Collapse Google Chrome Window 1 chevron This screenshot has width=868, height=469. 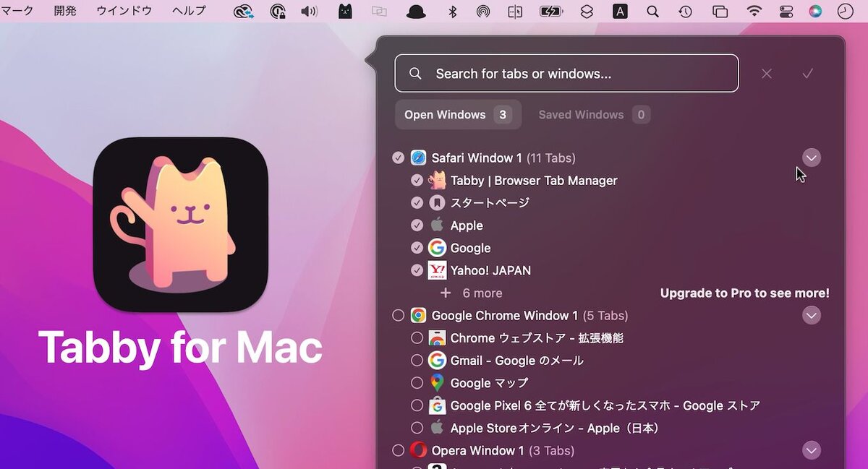812,315
